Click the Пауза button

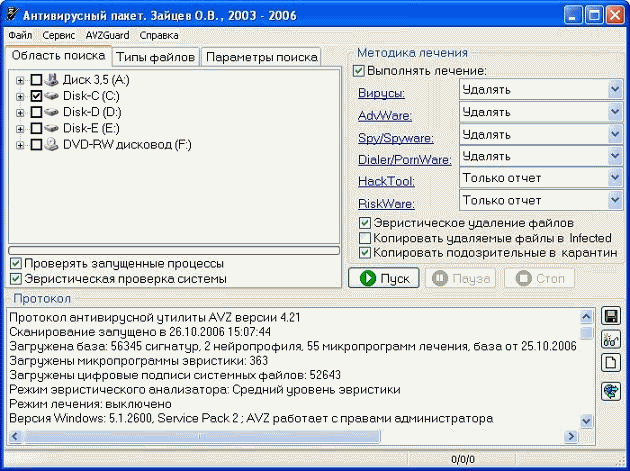pyautogui.click(x=460, y=278)
